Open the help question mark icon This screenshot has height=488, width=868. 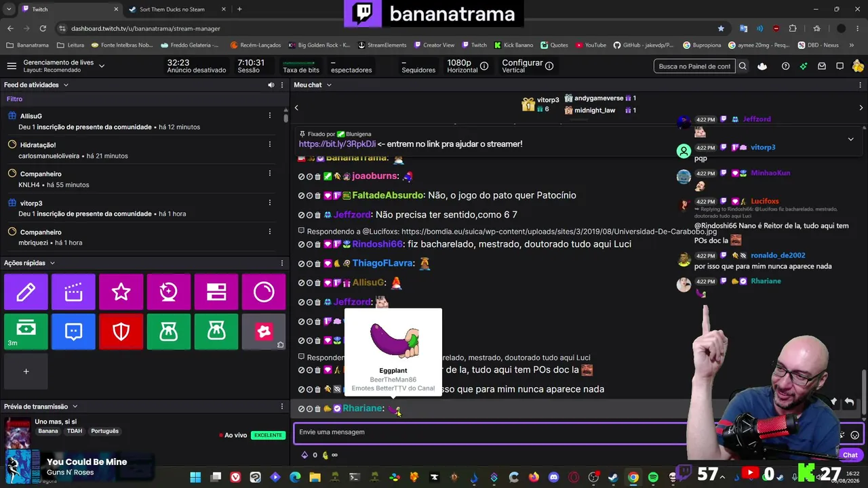[785, 66]
